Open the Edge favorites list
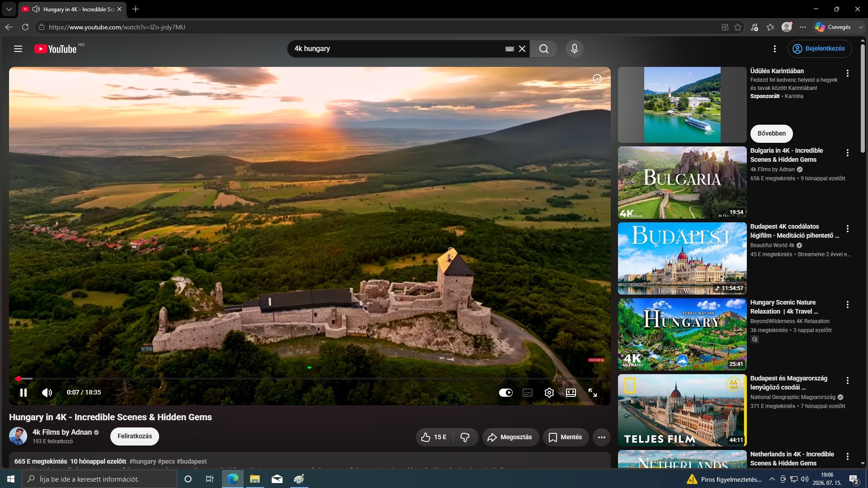Viewport: 868px width, 488px height. point(771,27)
